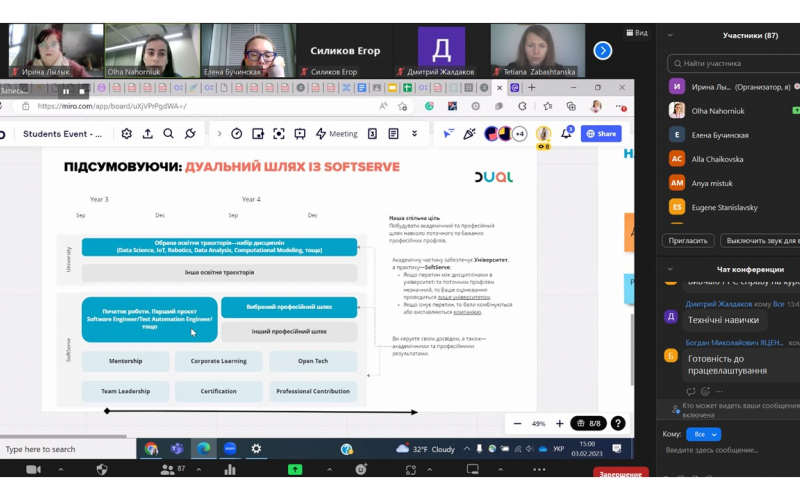800x500 pixels.
Task: Zoom out Miro board with minus
Action: pyautogui.click(x=517, y=423)
